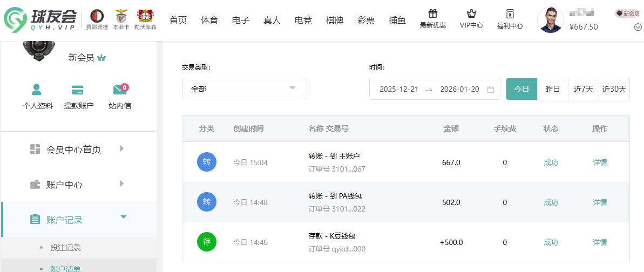Click the user avatar photo in header
This screenshot has height=272, width=644.
click(x=550, y=20)
